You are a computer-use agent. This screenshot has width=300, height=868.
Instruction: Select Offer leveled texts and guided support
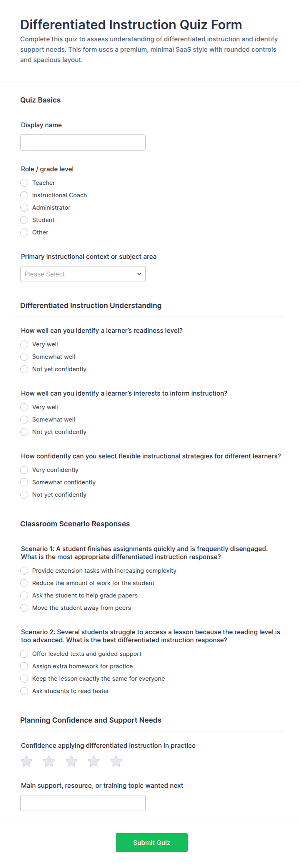coord(24,654)
